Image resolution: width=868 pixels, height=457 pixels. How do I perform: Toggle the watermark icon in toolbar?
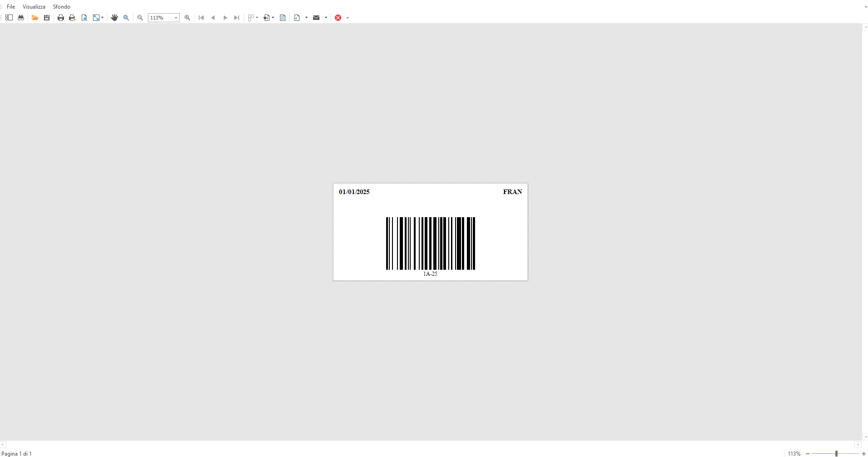283,18
